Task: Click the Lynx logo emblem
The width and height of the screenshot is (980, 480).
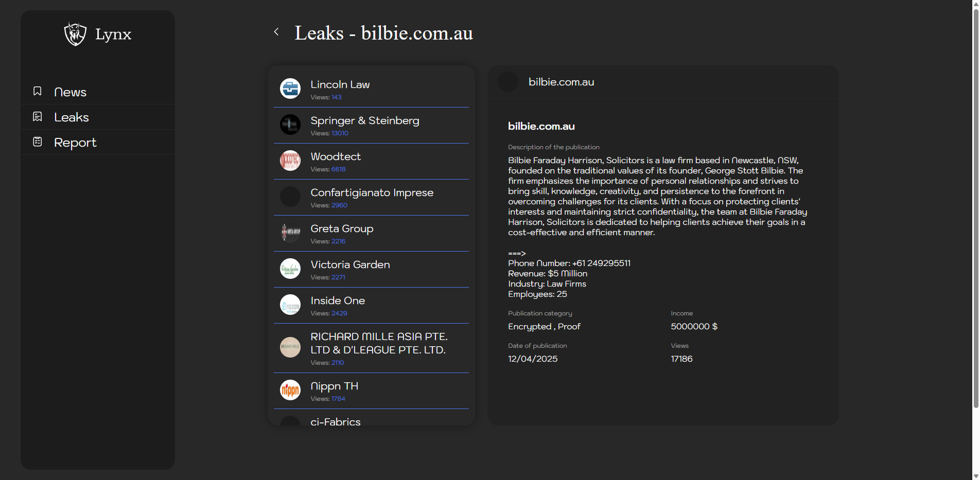Action: (75, 34)
